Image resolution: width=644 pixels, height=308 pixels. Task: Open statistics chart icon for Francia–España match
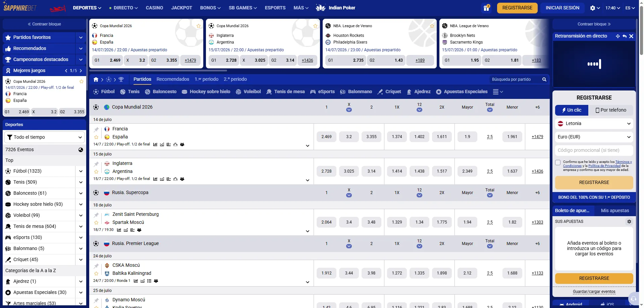[x=155, y=144]
